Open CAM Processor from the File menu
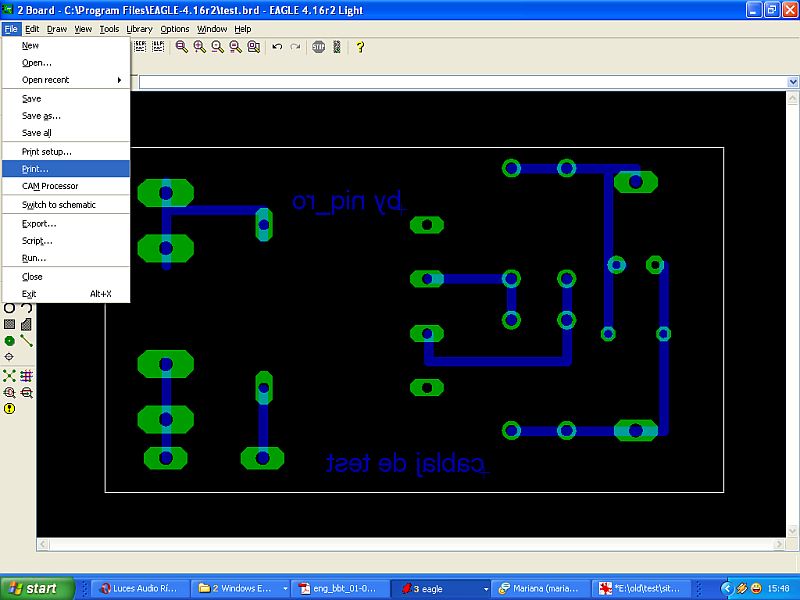This screenshot has height=600, width=800. (x=66, y=186)
